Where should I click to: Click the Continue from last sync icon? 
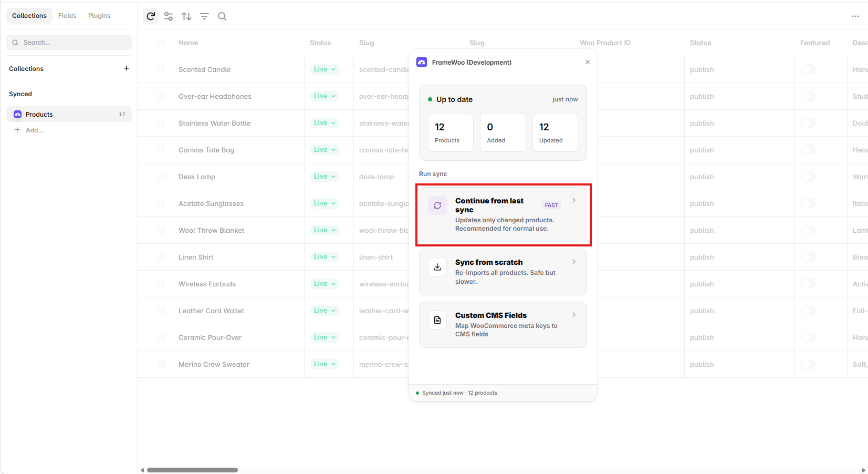pos(437,205)
